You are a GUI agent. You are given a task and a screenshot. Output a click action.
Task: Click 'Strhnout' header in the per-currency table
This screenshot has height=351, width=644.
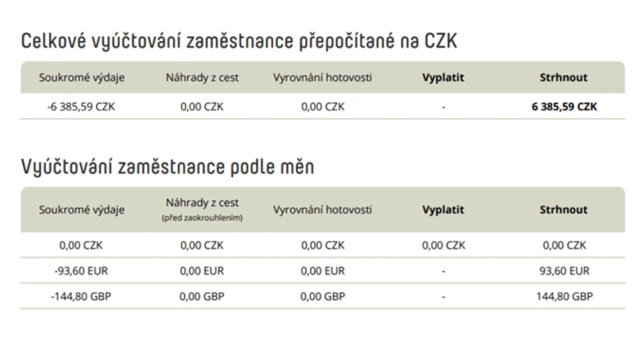(x=563, y=210)
